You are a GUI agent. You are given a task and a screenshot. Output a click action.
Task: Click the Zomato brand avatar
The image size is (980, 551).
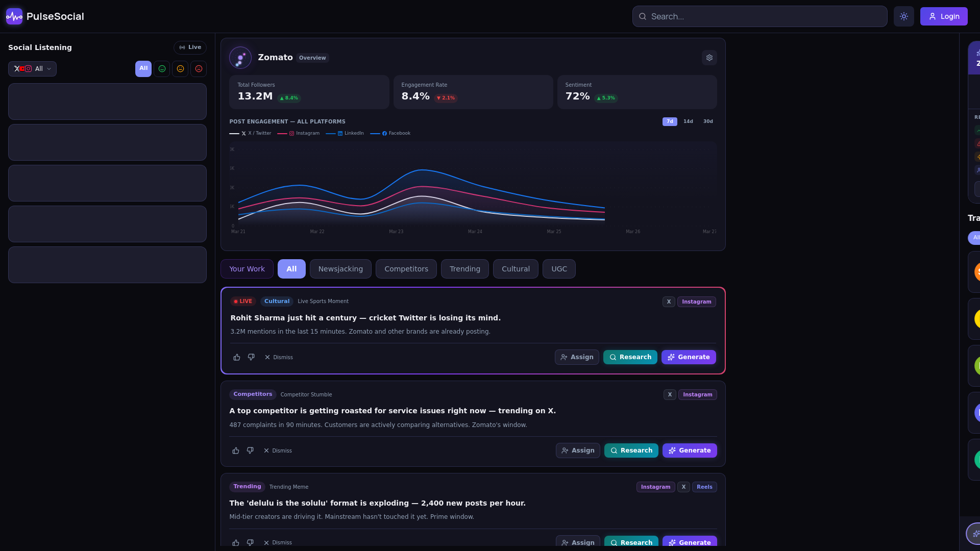pos(240,58)
